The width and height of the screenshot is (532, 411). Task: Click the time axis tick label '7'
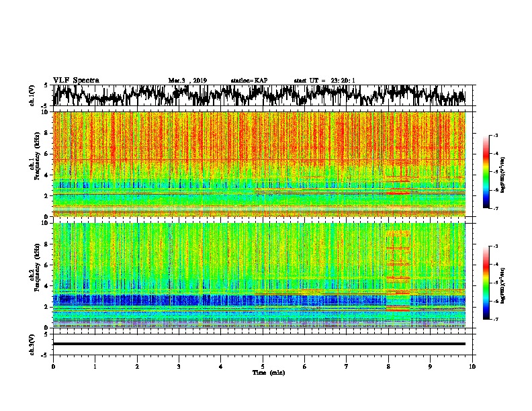click(347, 366)
